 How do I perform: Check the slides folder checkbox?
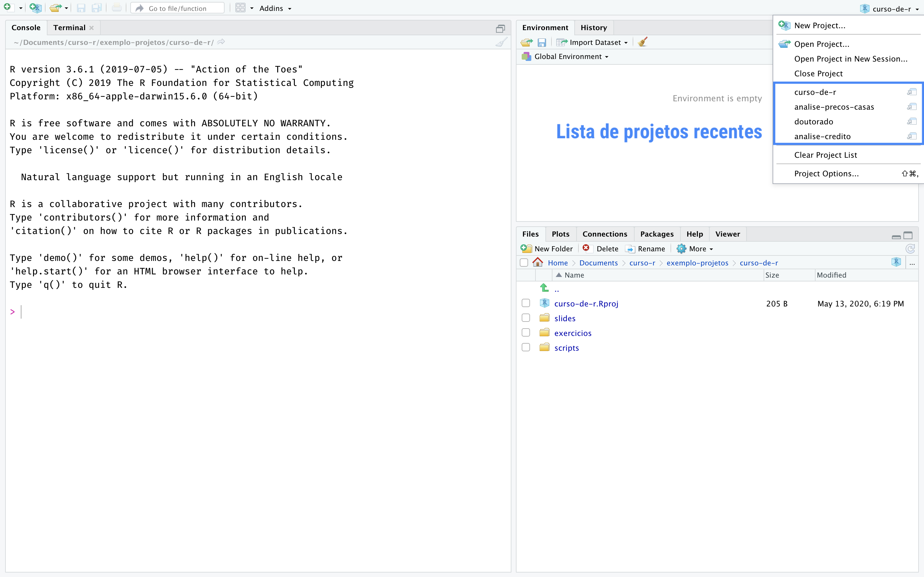tap(526, 318)
